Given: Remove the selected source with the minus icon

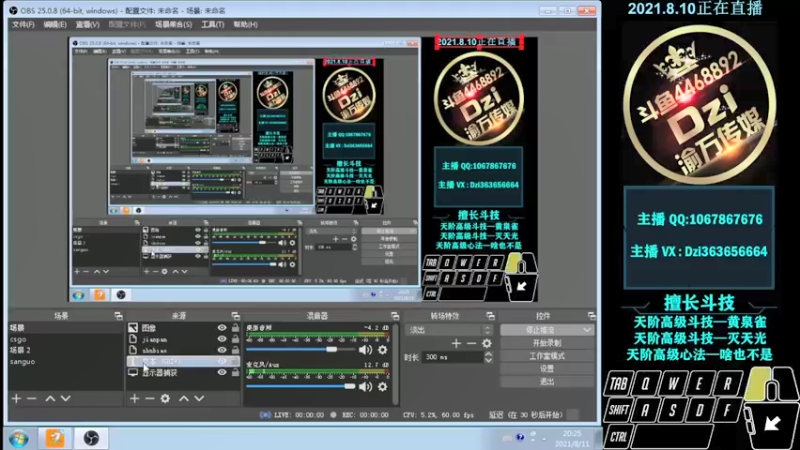Looking at the screenshot, I should (149, 398).
